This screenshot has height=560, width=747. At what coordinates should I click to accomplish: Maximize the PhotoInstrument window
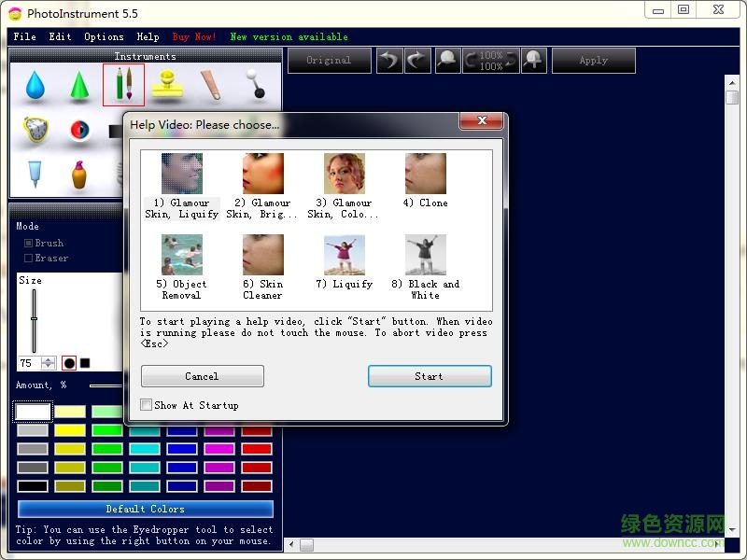[x=684, y=9]
